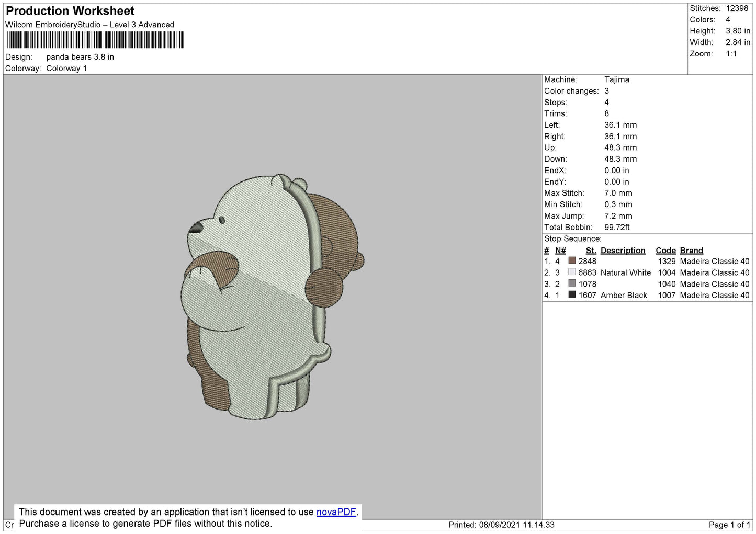The image size is (756, 534).
Task: Pick the Natural White color swatch
Action: pos(572,272)
